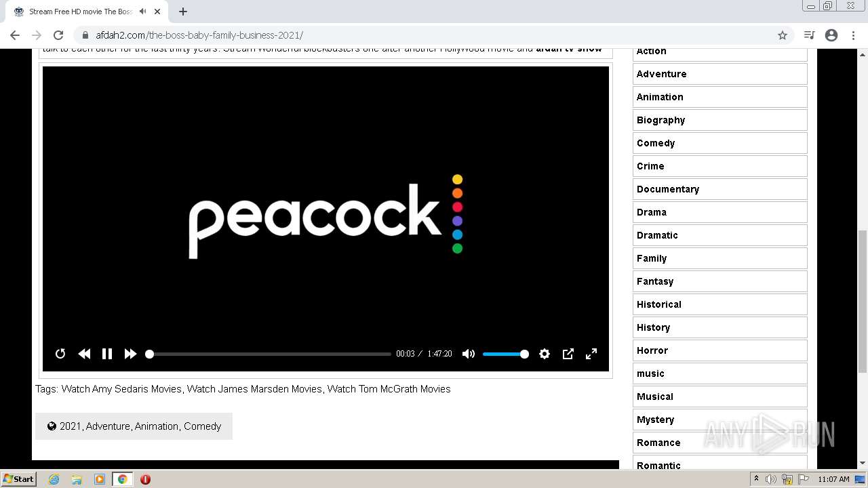Screen dimensions: 868x488
Task: Click Watch Tom McGrath Movies tag
Action: coord(389,389)
